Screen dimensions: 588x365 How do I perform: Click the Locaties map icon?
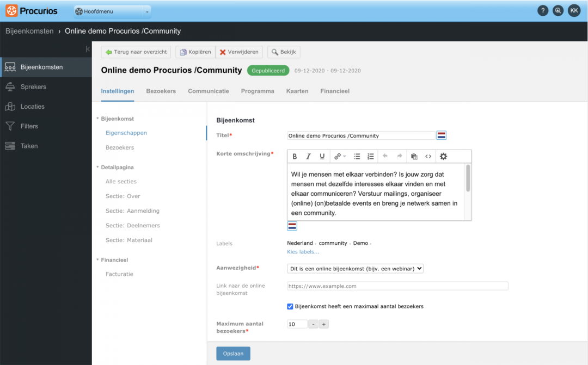tap(10, 107)
